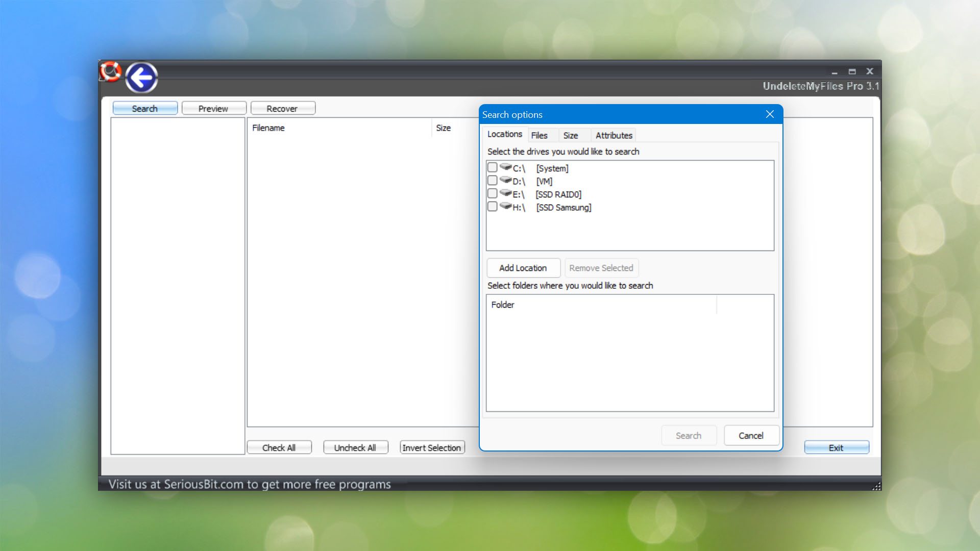Click the D:\ VM drive icon
Image resolution: width=980 pixels, height=551 pixels.
505,181
